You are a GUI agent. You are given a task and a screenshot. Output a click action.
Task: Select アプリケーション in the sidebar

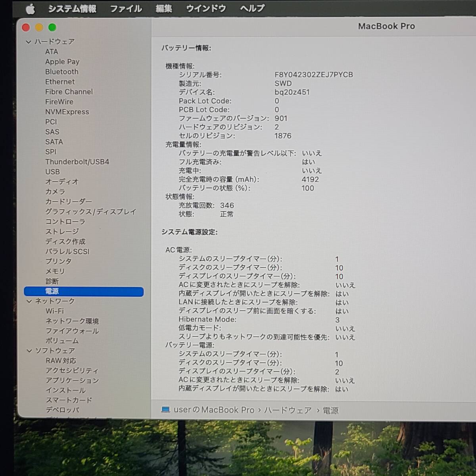pos(72,381)
